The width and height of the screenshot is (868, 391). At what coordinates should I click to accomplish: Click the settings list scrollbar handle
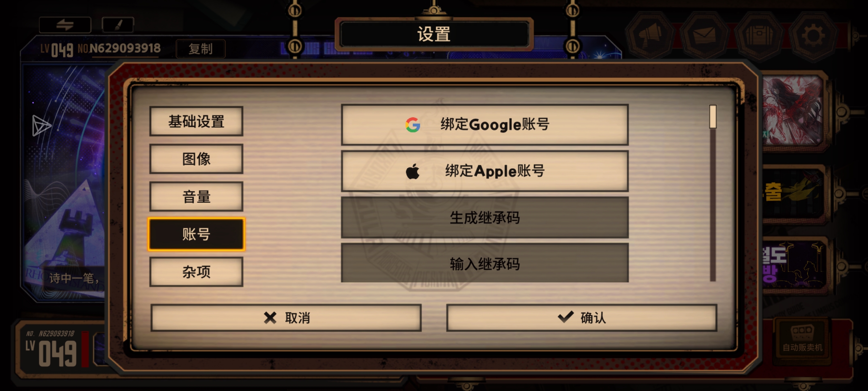coord(713,117)
